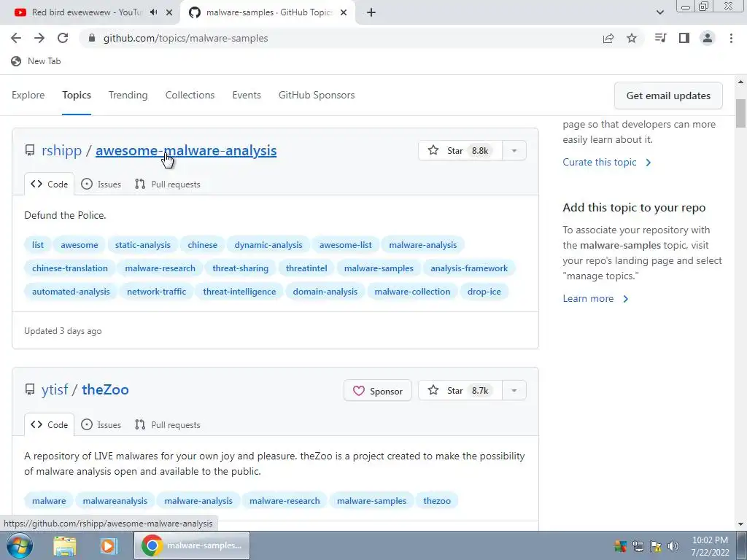Click the 'network-traffic' topic tag
Image resolution: width=747 pixels, height=560 pixels.
tap(156, 292)
